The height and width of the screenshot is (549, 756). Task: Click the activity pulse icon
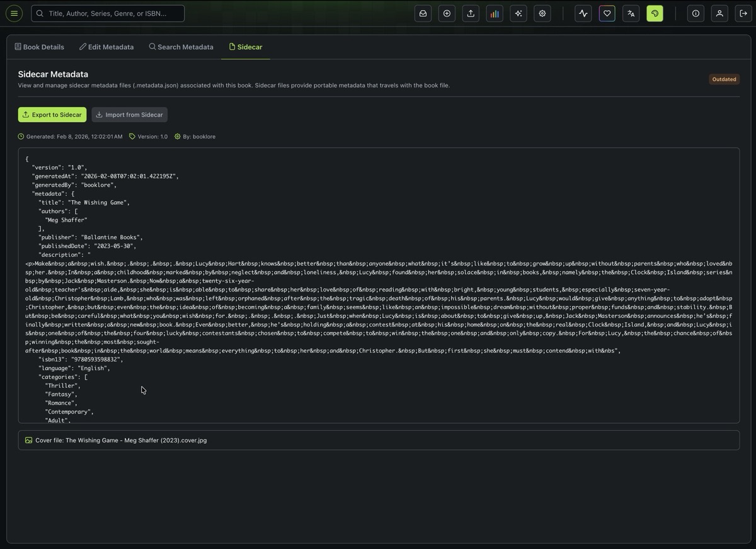point(583,13)
